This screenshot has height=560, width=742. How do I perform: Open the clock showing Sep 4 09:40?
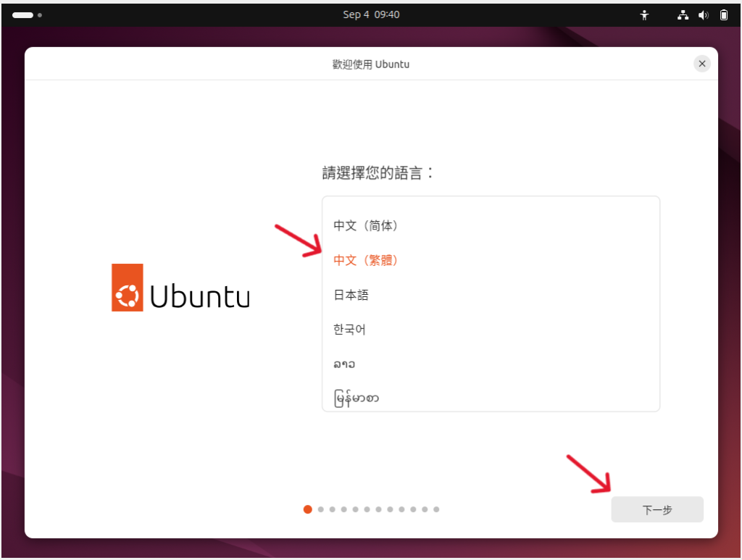[x=371, y=14]
